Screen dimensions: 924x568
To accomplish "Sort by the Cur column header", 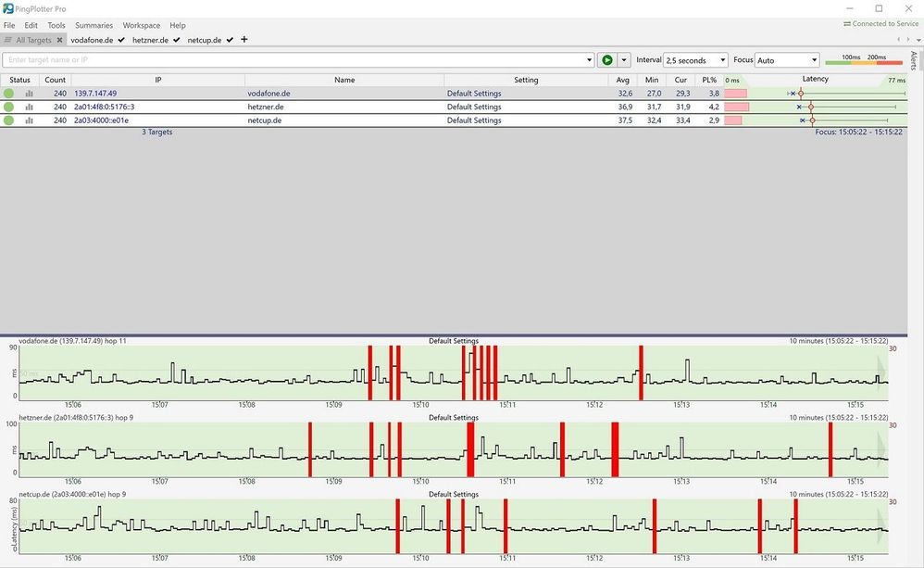I will coord(681,80).
